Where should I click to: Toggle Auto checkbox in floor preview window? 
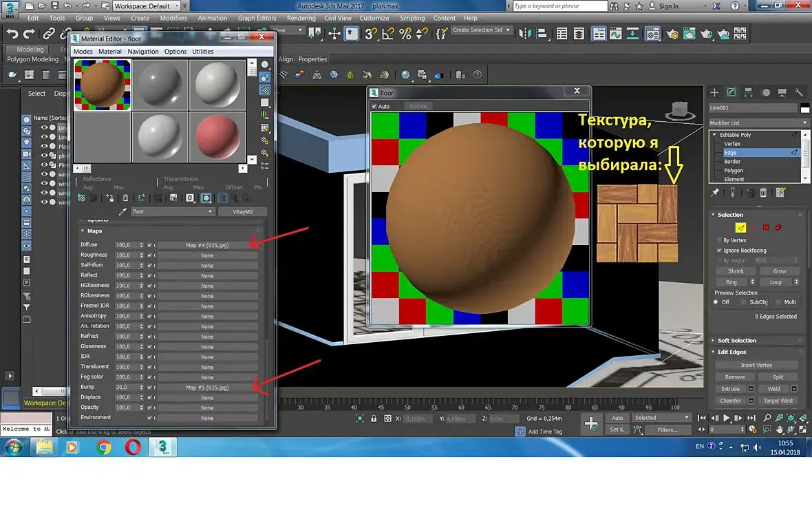tap(375, 106)
